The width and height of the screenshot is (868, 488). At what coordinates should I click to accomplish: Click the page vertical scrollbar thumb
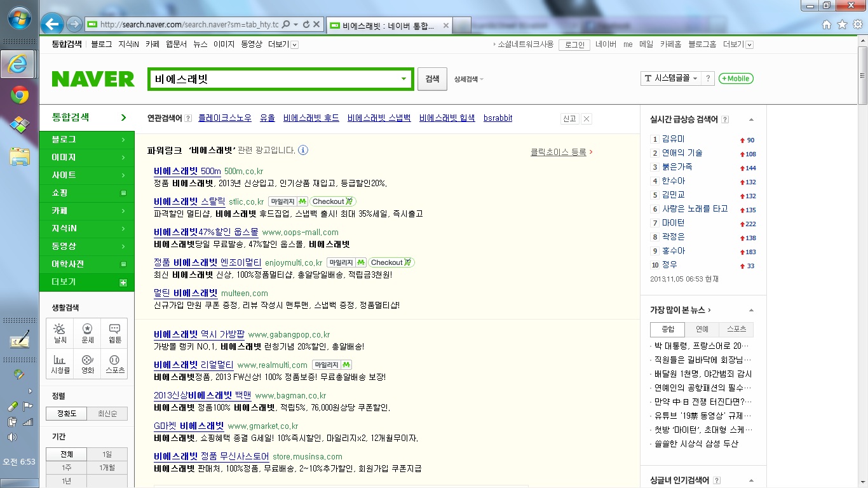(x=862, y=74)
